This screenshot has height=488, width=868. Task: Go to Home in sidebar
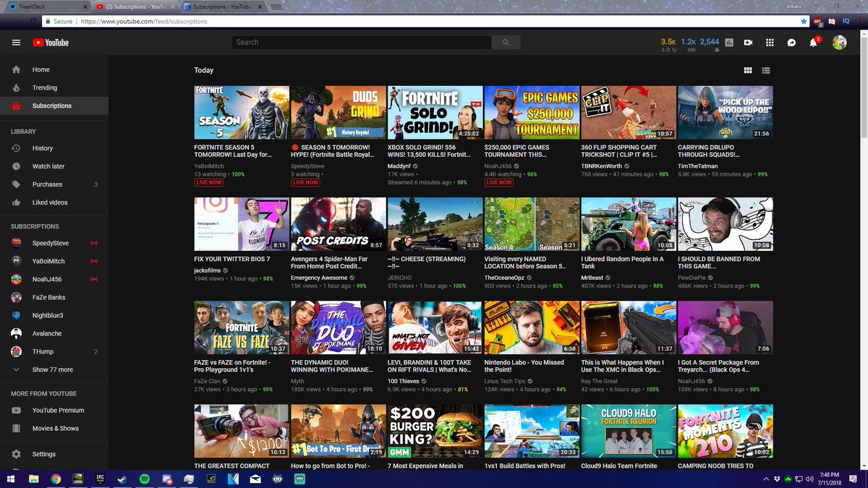[54, 69]
